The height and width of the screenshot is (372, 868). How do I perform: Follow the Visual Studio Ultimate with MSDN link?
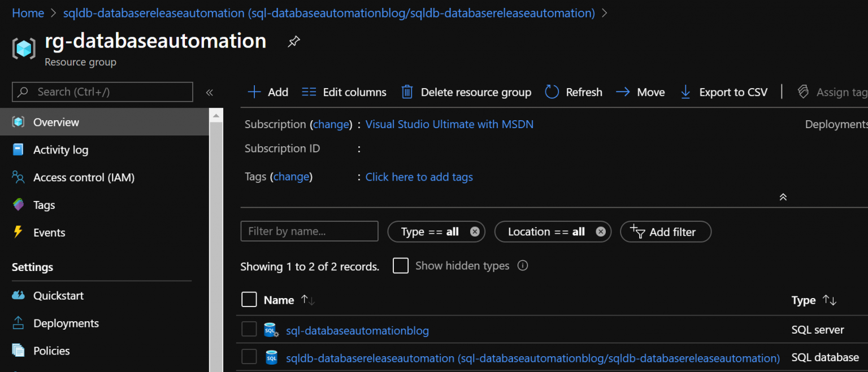click(449, 124)
